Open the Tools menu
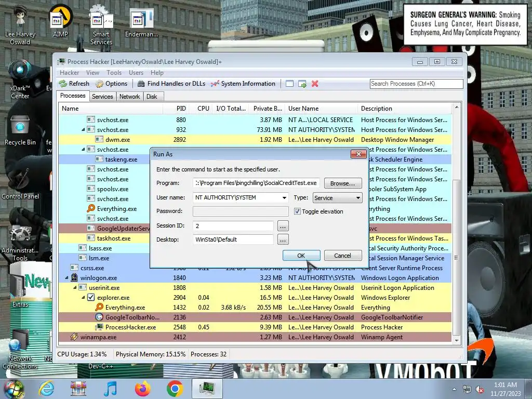This screenshot has width=532, height=399. pyautogui.click(x=114, y=73)
